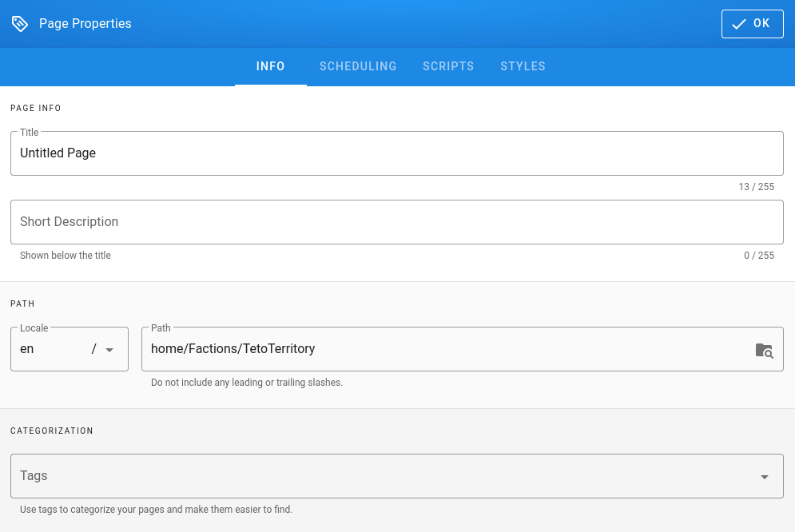Open the folder browse icon in Path field
The height and width of the screenshot is (532, 795).
[x=764, y=350]
